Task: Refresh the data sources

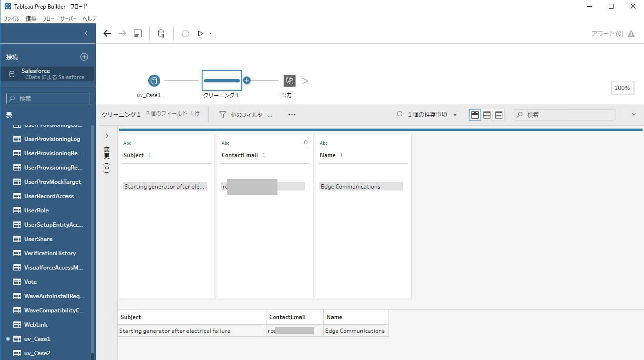Action: point(185,33)
